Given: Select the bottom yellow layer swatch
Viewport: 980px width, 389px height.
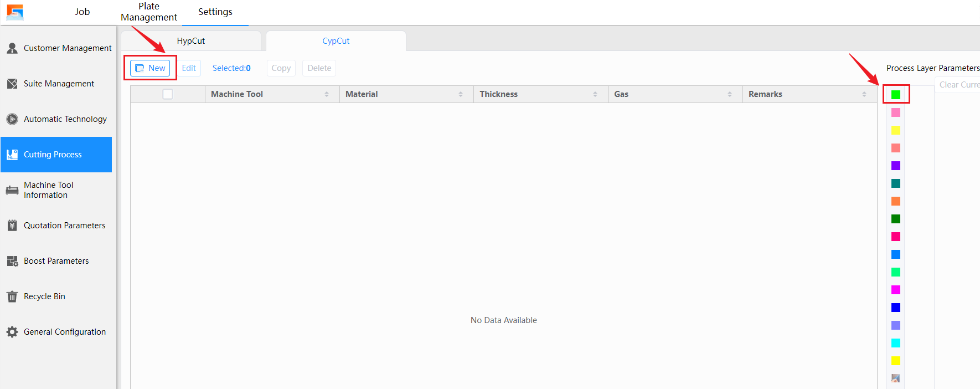Looking at the screenshot, I should pos(896,361).
